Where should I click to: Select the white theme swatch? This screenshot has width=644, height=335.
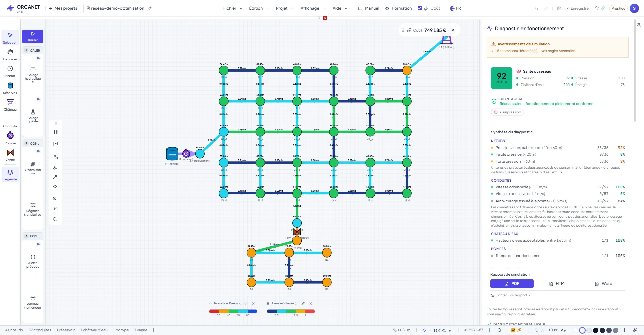pyautogui.click(x=576, y=330)
